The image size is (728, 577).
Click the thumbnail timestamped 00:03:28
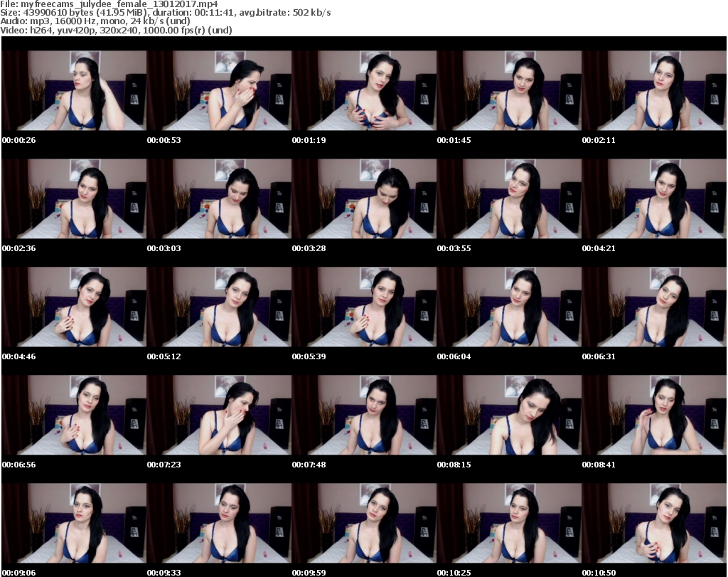coord(364,198)
